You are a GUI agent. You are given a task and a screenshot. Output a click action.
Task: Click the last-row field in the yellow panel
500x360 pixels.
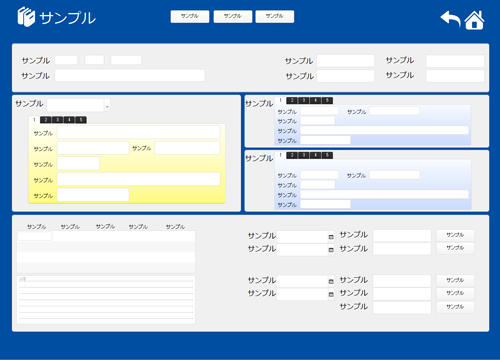tap(93, 195)
